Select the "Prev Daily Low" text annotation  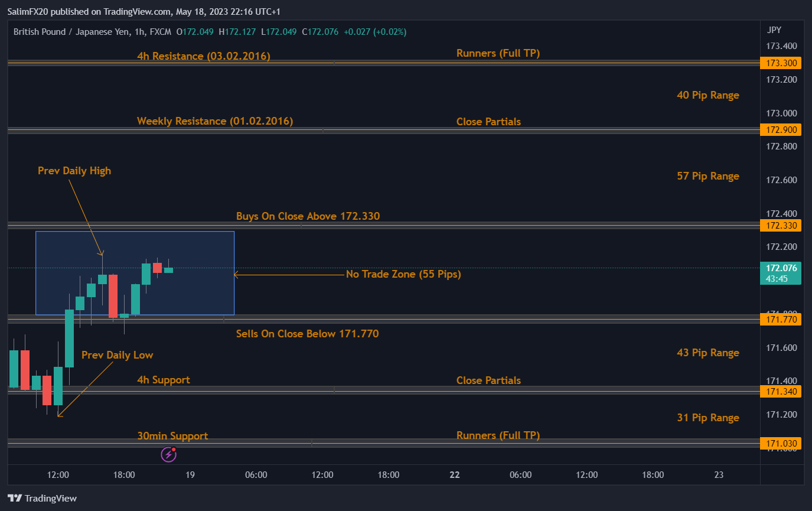coord(117,355)
